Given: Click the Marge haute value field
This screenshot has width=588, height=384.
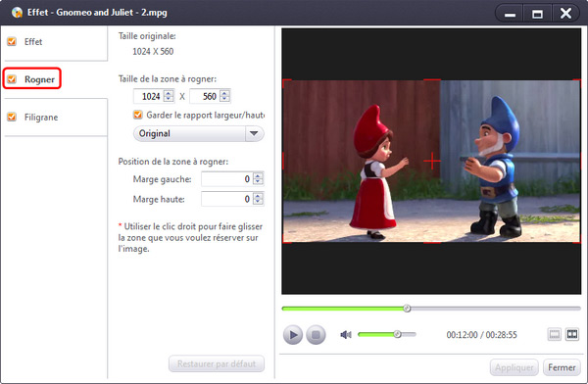Looking at the screenshot, I should coord(227,199).
